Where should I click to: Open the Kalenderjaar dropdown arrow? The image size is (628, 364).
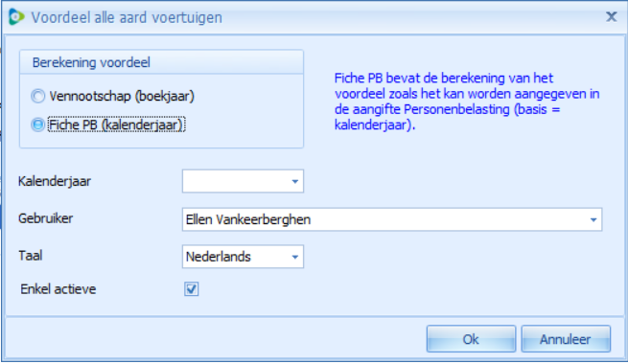tap(295, 181)
